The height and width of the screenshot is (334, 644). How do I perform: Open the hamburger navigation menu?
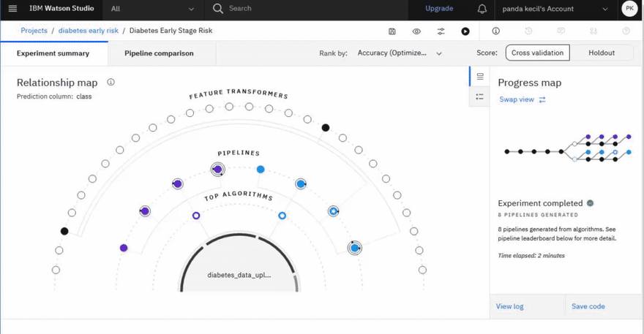pos(12,8)
